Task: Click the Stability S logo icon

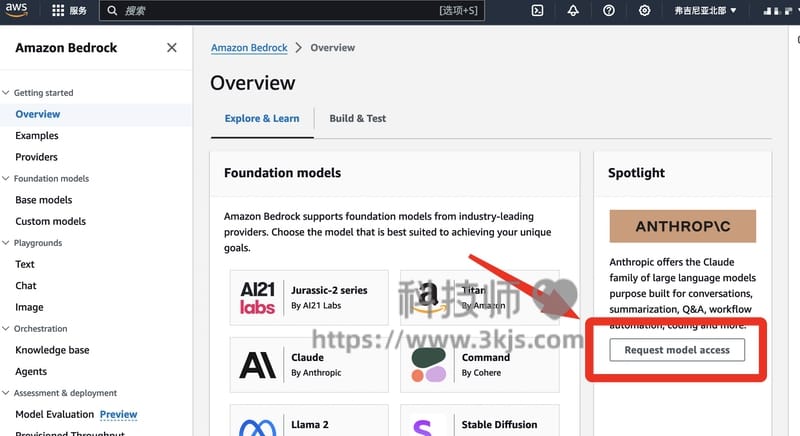Action: 422,427
